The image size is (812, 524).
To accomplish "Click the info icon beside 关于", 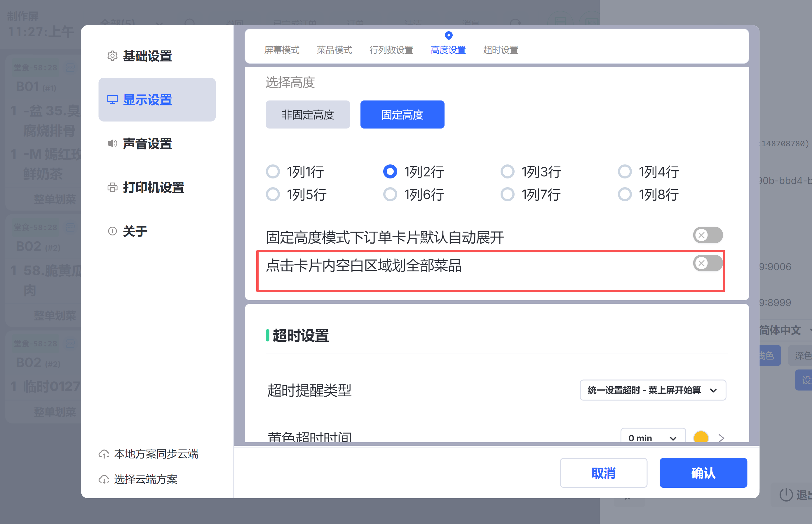I will [112, 231].
